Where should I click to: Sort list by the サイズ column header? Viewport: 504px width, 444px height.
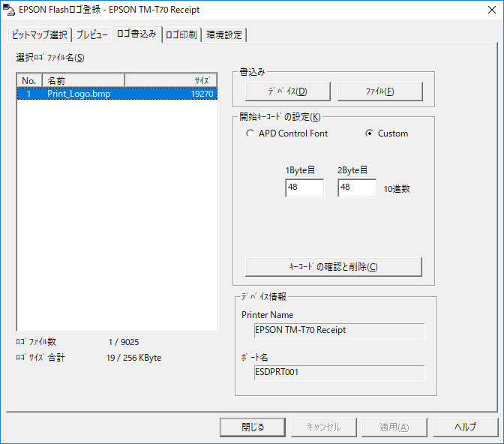pos(171,80)
